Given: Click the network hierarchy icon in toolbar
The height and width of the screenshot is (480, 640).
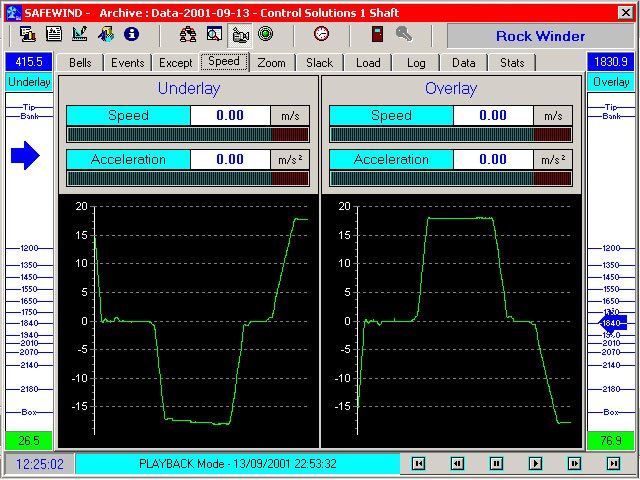Looking at the screenshot, I should [x=188, y=34].
